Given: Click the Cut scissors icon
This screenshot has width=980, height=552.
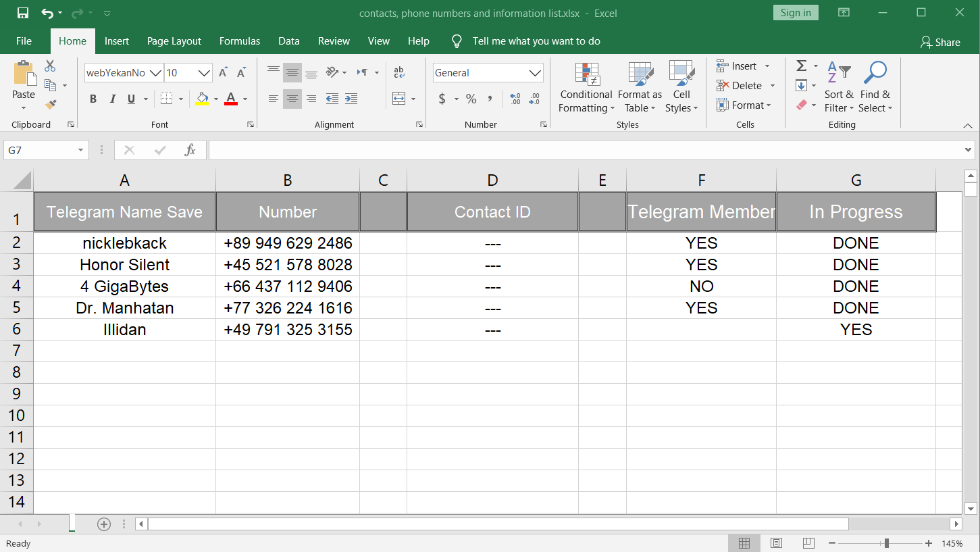Looking at the screenshot, I should point(50,66).
